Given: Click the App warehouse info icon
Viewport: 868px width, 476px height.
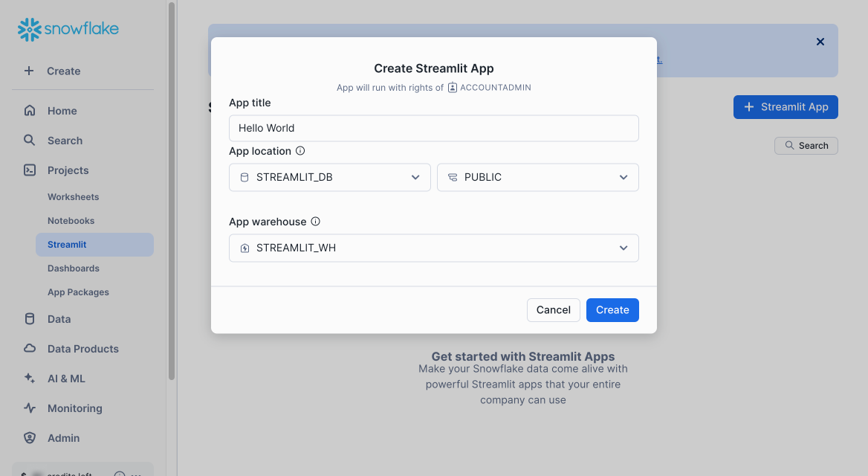Looking at the screenshot, I should pyautogui.click(x=316, y=221).
